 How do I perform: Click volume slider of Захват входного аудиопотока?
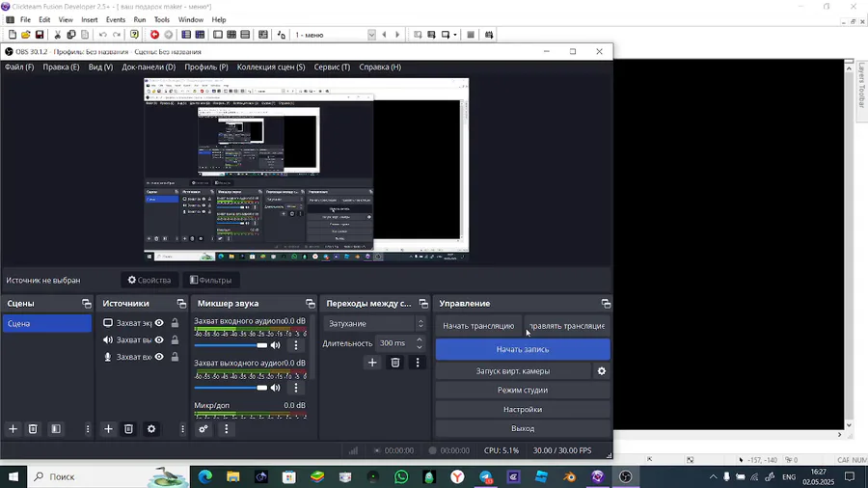click(231, 345)
